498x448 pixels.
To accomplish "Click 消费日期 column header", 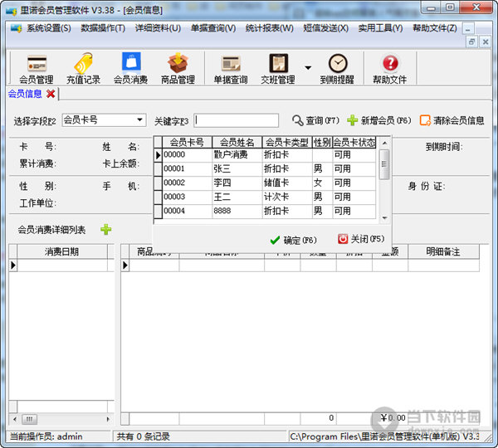I will click(62, 251).
